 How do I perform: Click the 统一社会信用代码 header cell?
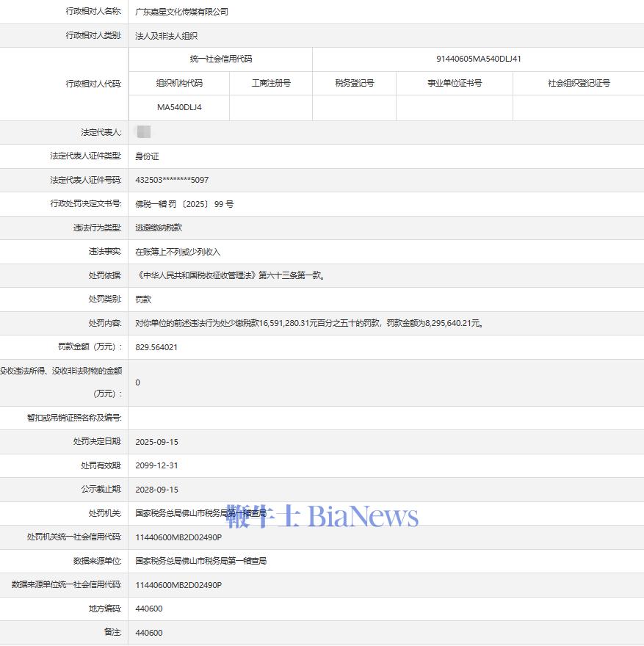pyautogui.click(x=220, y=59)
